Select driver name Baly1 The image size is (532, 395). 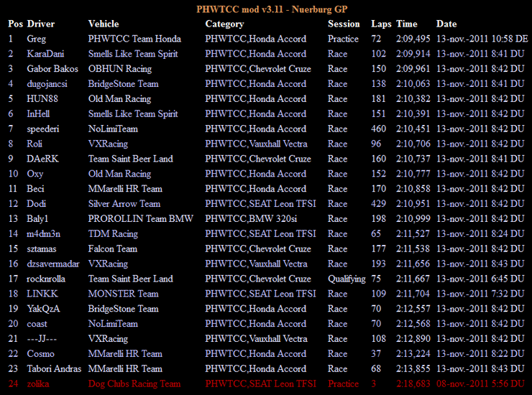37,219
